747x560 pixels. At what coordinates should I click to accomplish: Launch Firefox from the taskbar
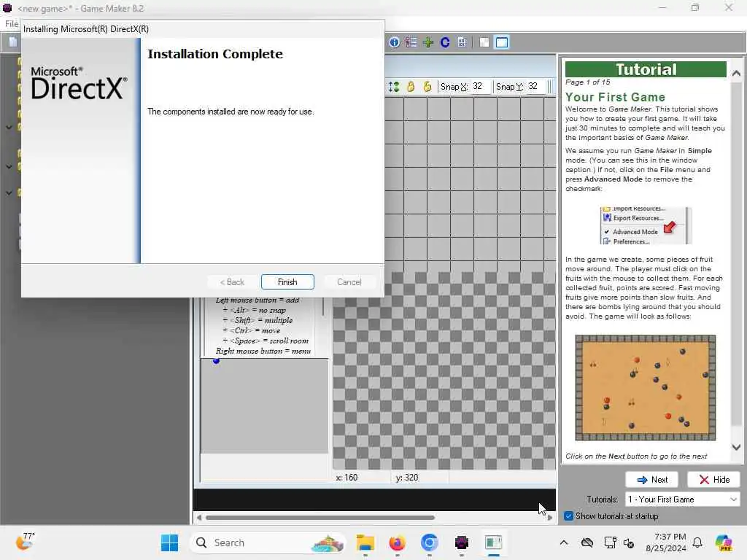point(397,542)
